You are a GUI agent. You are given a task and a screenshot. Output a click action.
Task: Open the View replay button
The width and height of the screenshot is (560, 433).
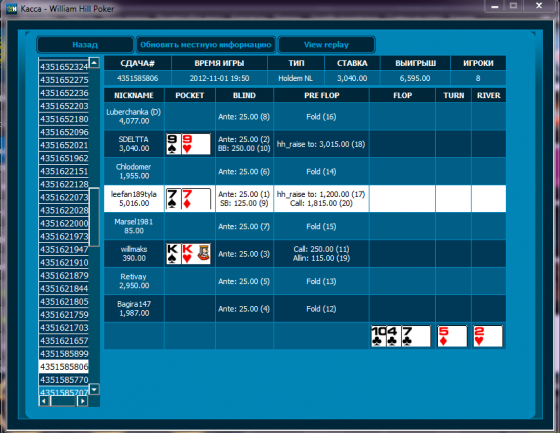point(326,45)
